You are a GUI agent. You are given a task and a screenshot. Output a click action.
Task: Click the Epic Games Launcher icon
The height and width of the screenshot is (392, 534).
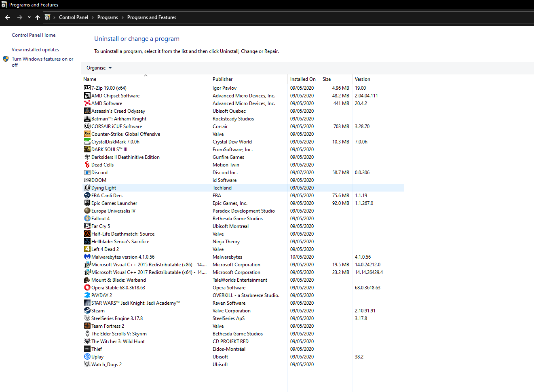[87, 203]
